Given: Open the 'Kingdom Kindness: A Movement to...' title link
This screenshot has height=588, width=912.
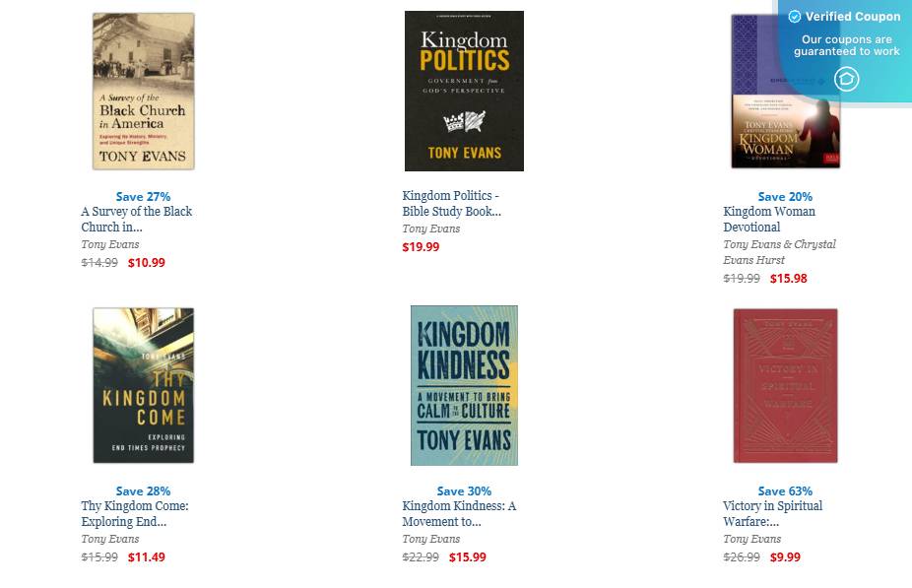Looking at the screenshot, I should tap(459, 513).
